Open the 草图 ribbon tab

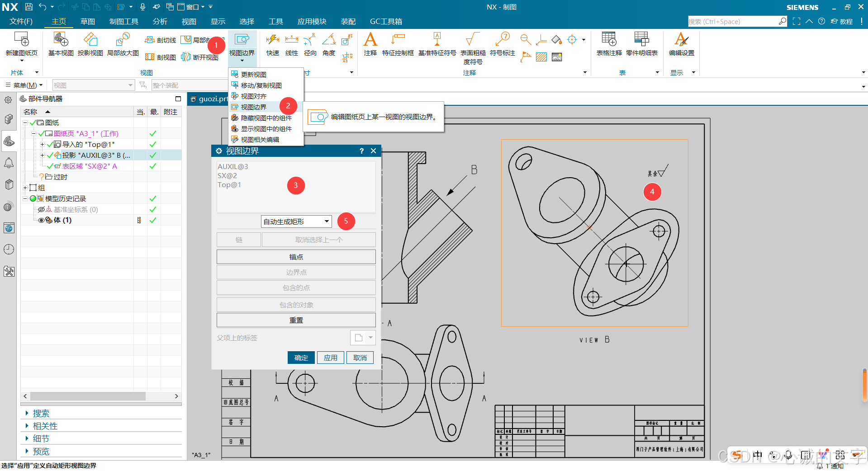(88, 21)
